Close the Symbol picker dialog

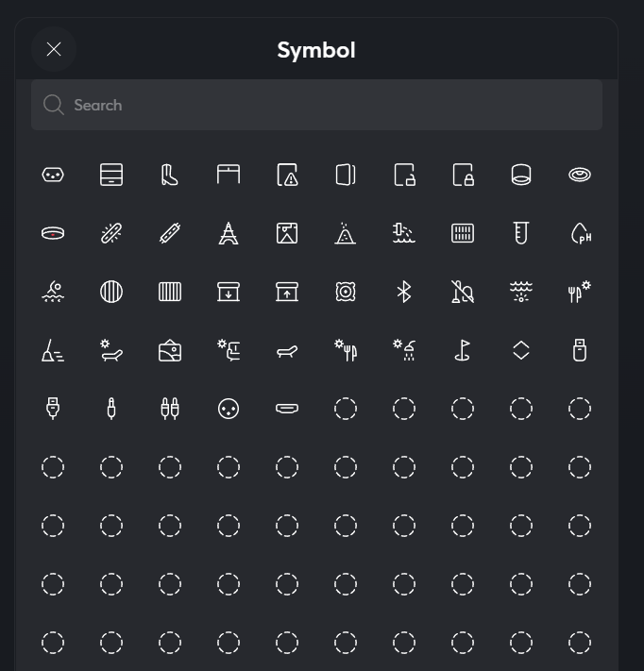tap(54, 49)
